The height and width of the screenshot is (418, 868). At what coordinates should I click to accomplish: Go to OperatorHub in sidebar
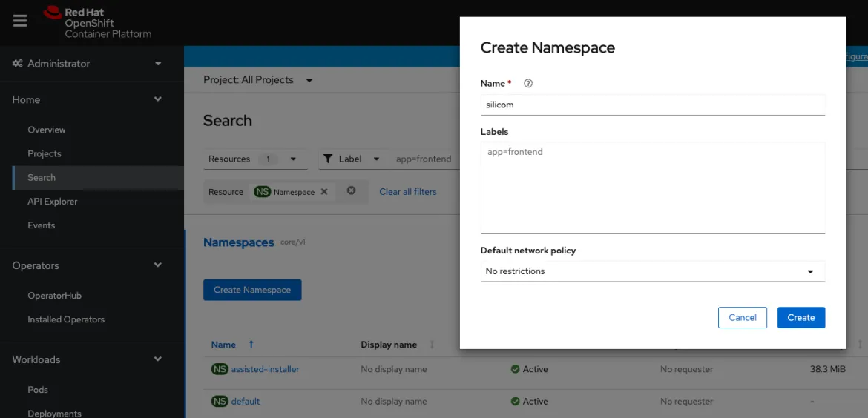(x=54, y=296)
